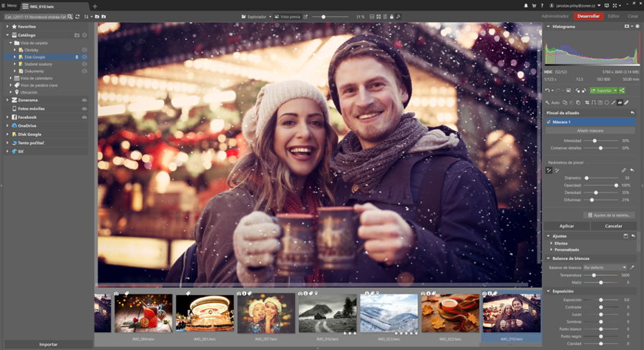The image size is (644, 350).
Task: Switch to the Desarrollar module
Action: click(589, 16)
